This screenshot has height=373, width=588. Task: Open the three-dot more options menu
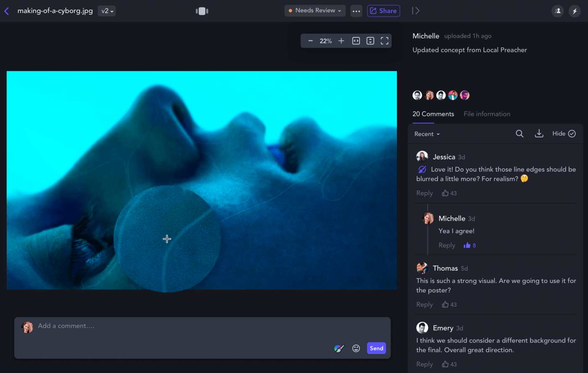coord(356,11)
